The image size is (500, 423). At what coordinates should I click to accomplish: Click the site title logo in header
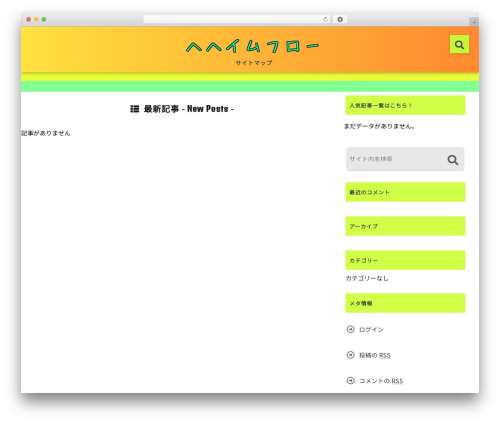[252, 46]
